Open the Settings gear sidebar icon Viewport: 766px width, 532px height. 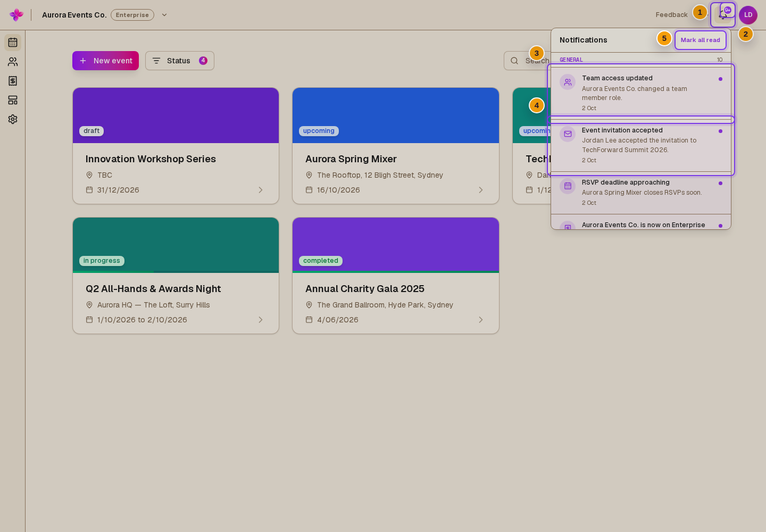click(x=13, y=119)
